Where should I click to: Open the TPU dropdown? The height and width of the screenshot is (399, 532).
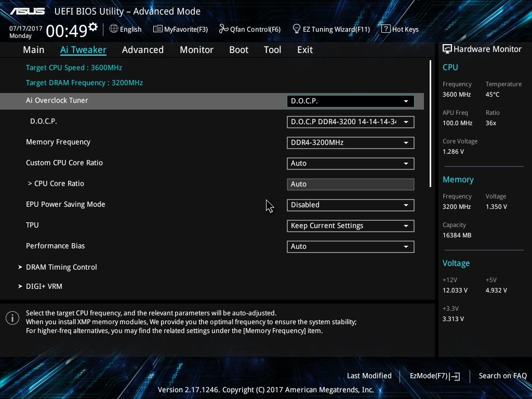click(351, 225)
